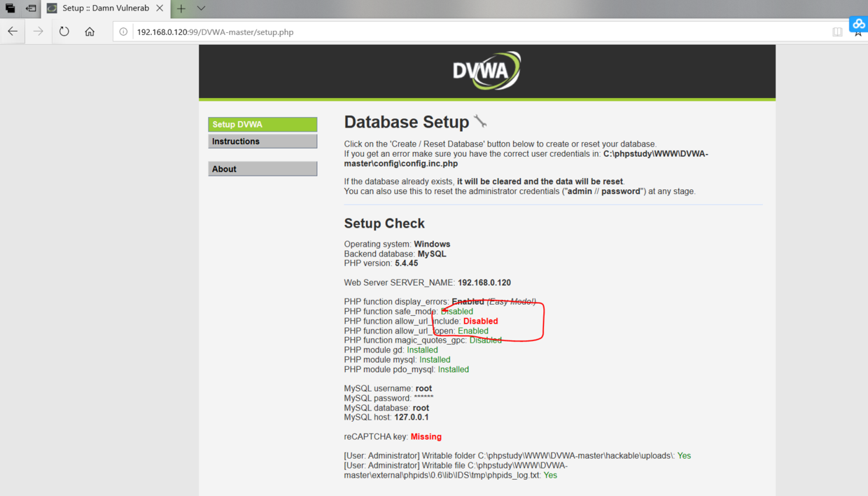
Task: Click the MySQL username root value
Action: point(423,388)
